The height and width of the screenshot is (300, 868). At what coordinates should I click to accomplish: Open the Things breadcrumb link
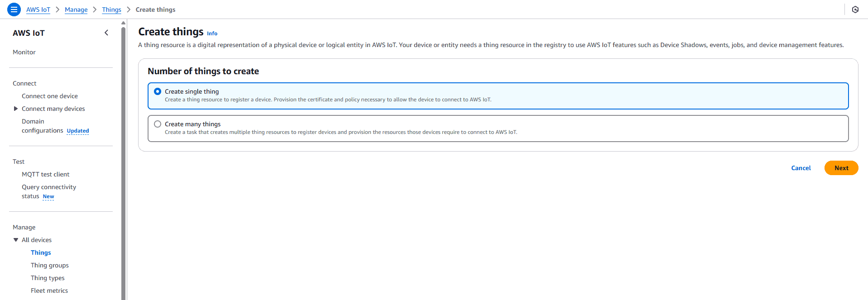tap(111, 10)
